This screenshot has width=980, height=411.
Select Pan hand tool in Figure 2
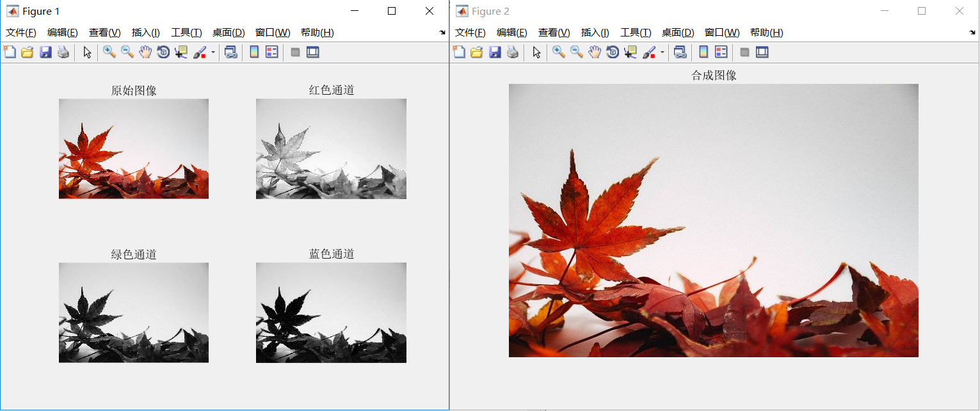[x=595, y=52]
